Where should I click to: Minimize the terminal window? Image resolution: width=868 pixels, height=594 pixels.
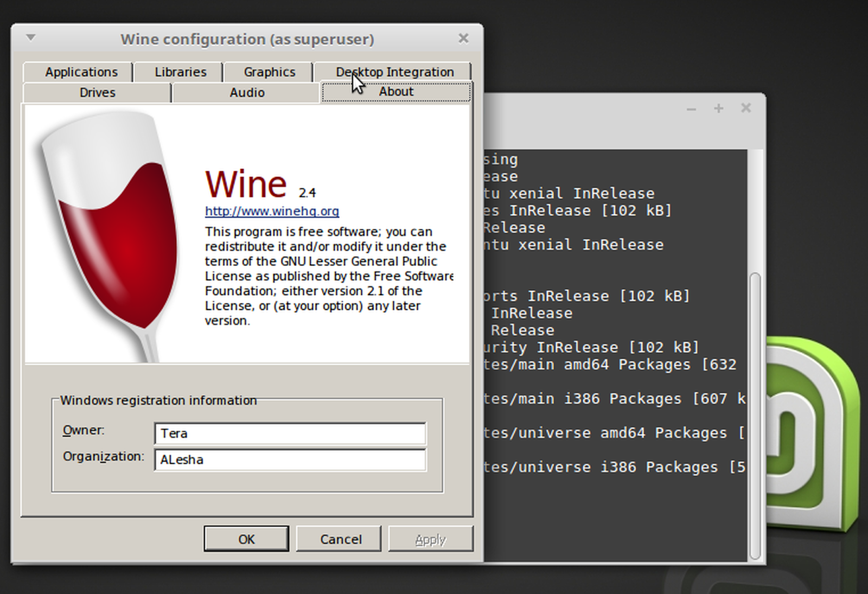[691, 108]
